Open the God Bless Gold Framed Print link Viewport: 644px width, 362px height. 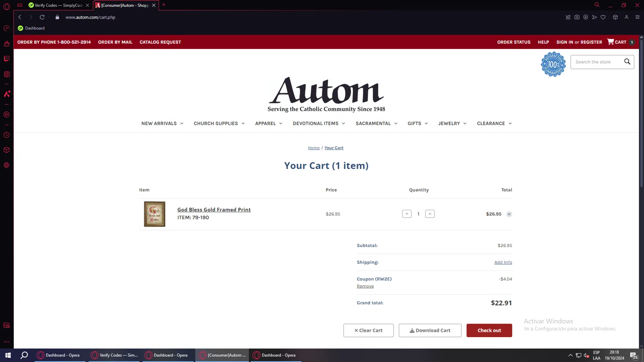(x=214, y=210)
